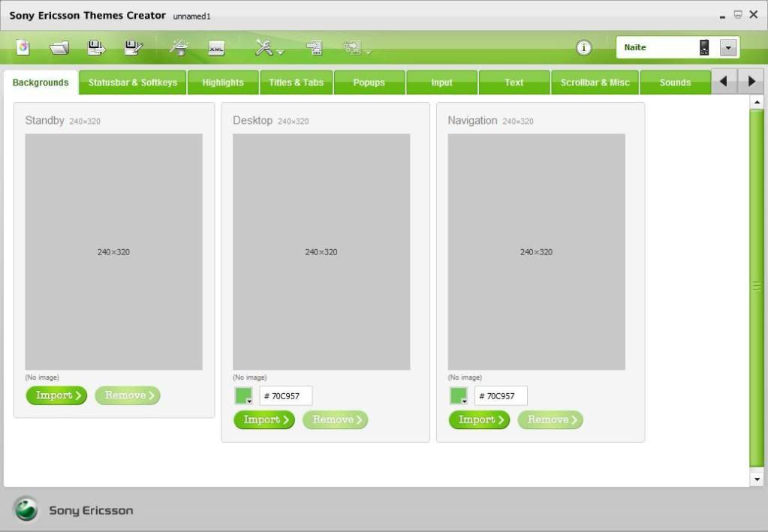Show more tabs with the right arrow
Screen dimensions: 768x532
(x=751, y=81)
